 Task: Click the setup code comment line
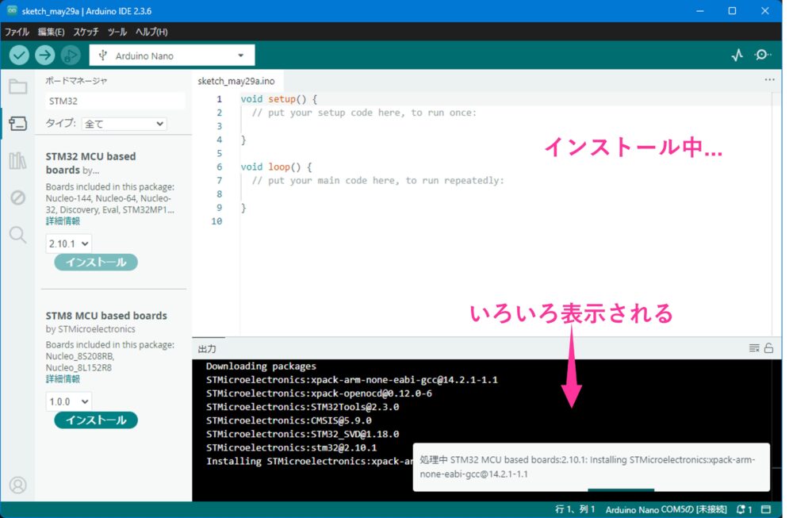click(x=364, y=113)
